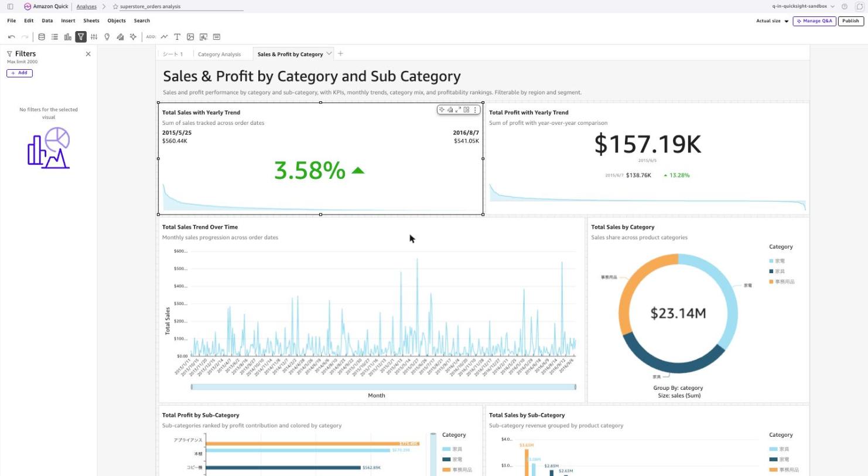Viewport: 868px width, 476px height.
Task: Switch to the Category Analysis sheet tab
Action: (220, 54)
